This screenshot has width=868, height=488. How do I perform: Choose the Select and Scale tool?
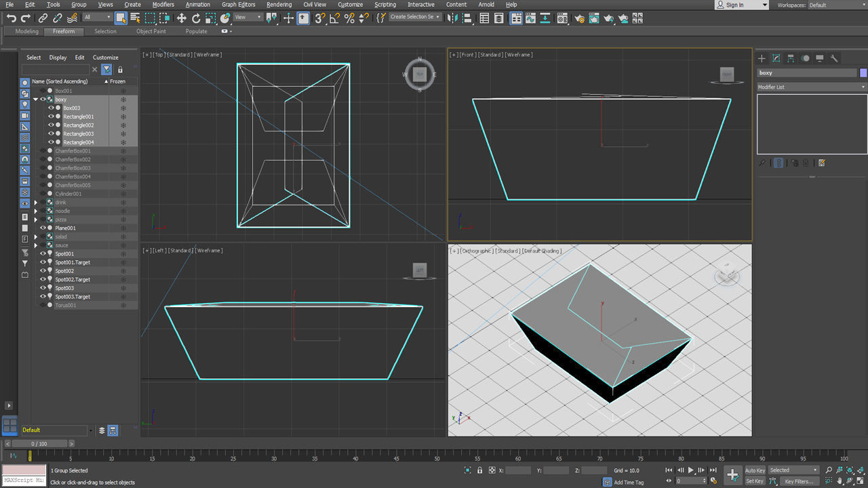coord(211,18)
